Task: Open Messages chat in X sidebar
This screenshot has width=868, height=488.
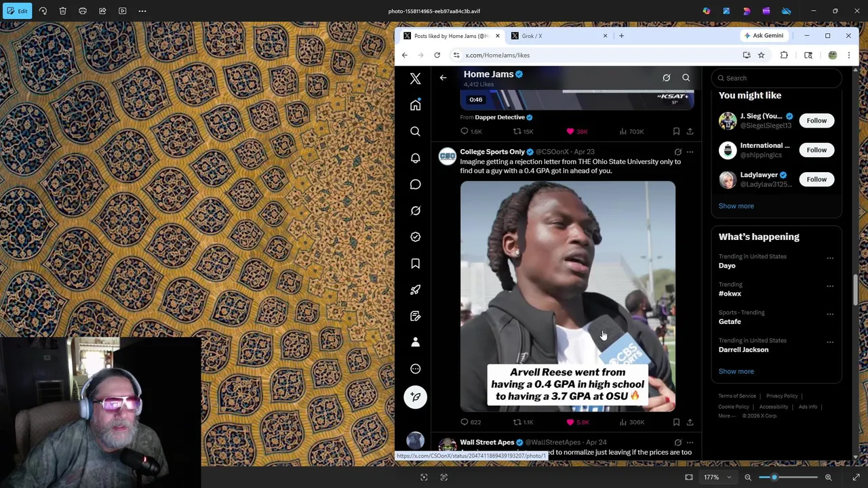Action: point(415,184)
